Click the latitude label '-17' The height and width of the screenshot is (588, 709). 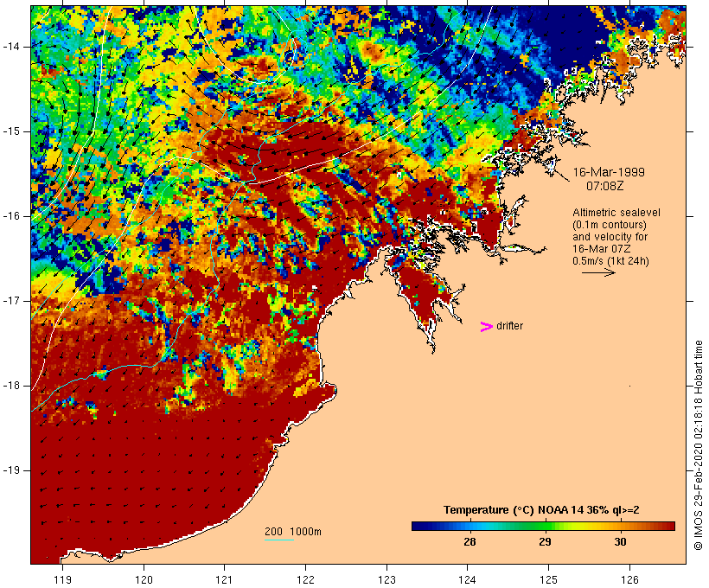11,301
